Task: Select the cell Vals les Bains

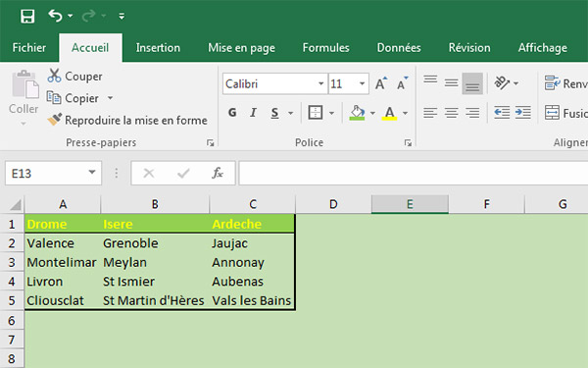Action: pos(252,301)
